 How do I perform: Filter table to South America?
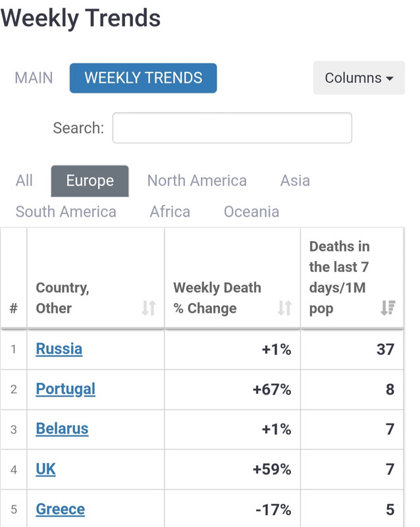pos(66,211)
